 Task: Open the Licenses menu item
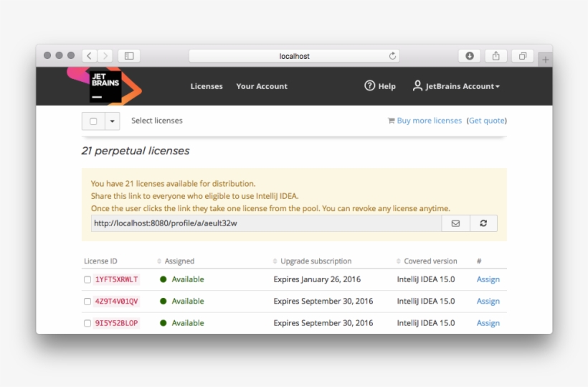coord(207,86)
